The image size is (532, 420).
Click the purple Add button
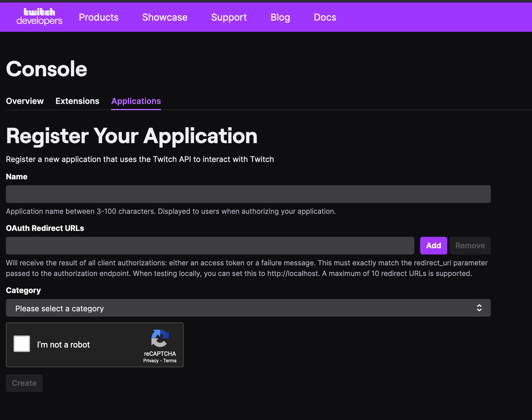433,246
